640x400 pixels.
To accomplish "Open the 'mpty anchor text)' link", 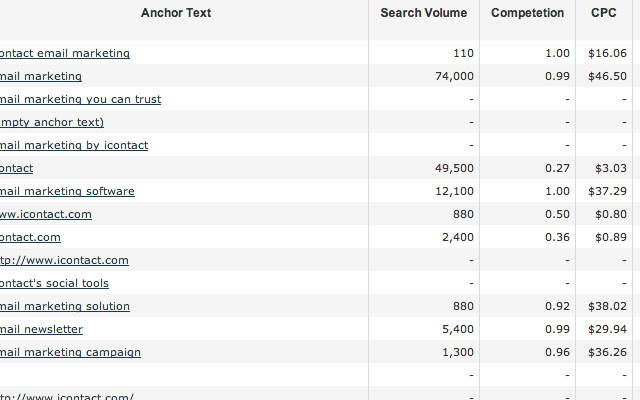I will tap(52, 122).
